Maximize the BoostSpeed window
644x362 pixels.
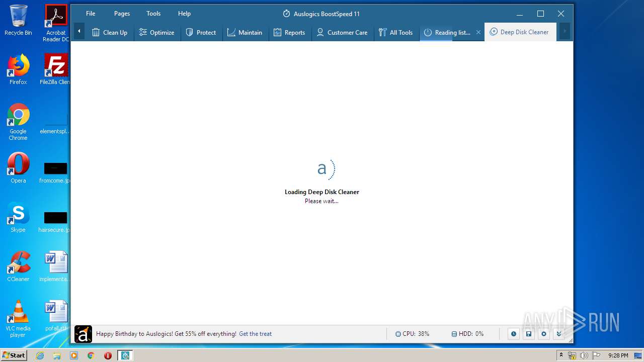(x=540, y=14)
